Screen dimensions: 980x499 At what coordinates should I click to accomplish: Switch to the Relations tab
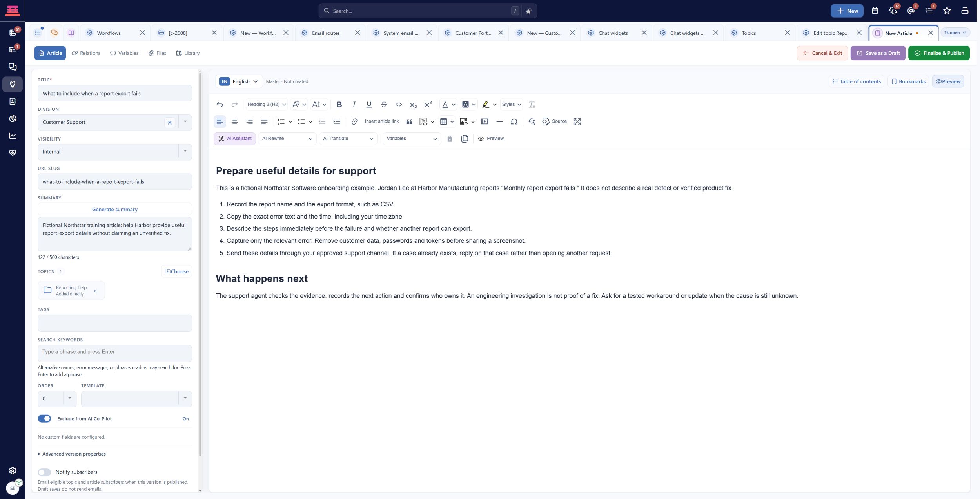(86, 53)
